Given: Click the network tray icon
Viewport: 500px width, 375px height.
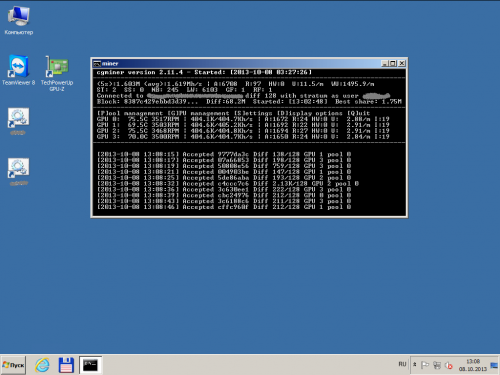Looking at the screenshot, I should (x=437, y=365).
